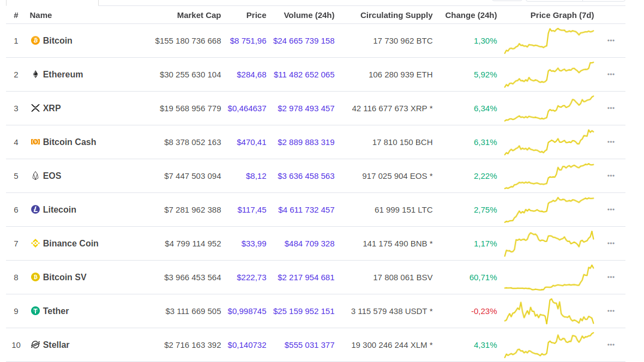The width and height of the screenshot is (644, 362).
Task: Open more options for Binance Coin row
Action: tap(611, 243)
